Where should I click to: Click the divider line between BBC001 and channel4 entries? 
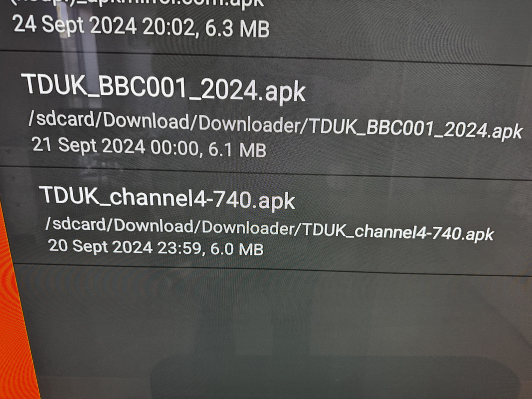tap(266, 173)
